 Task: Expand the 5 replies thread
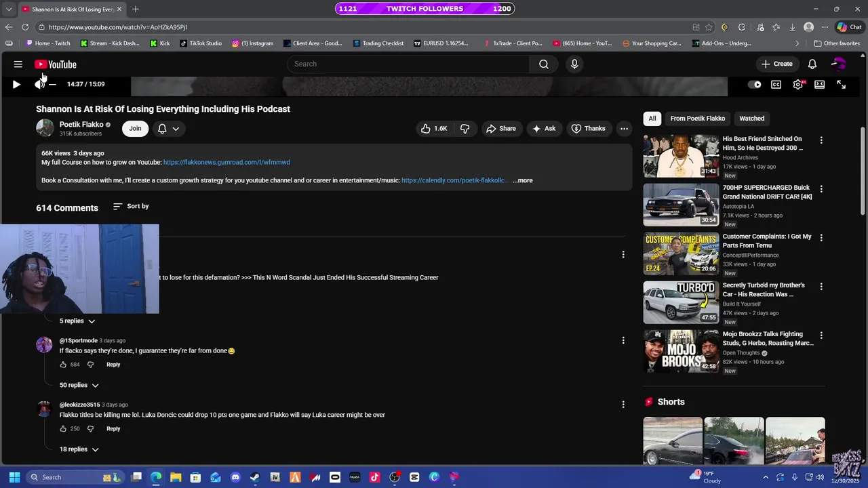click(77, 321)
